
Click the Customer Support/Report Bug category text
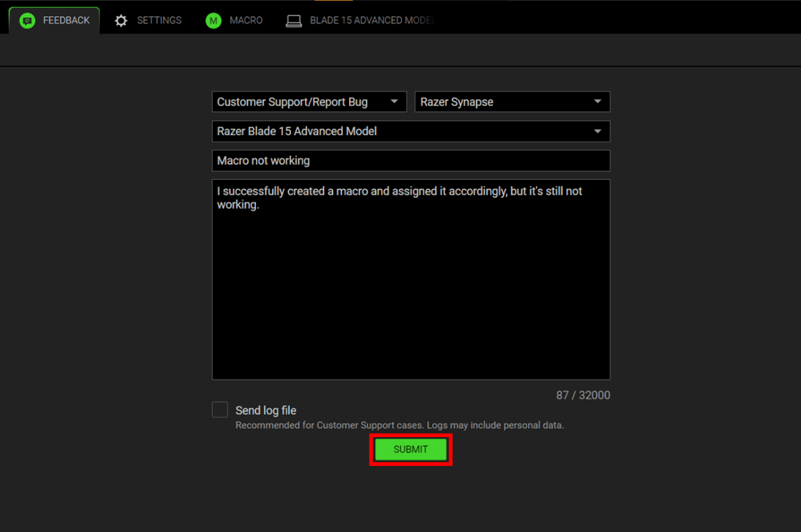coord(292,102)
